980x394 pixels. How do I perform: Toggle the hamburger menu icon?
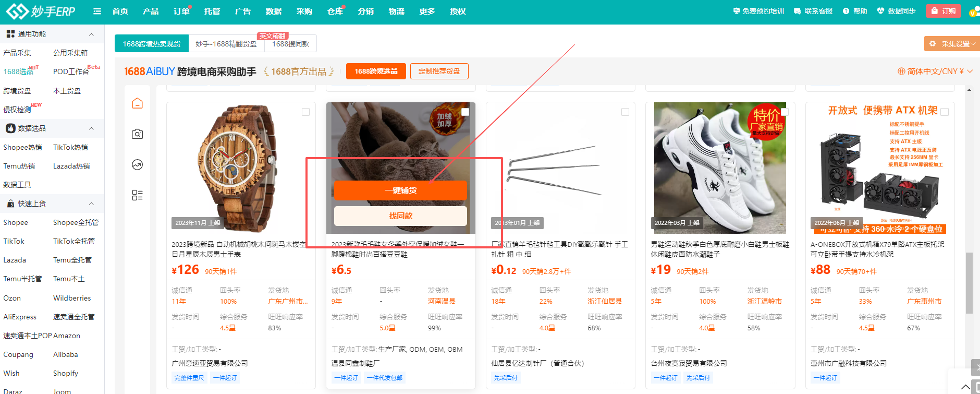97,11
